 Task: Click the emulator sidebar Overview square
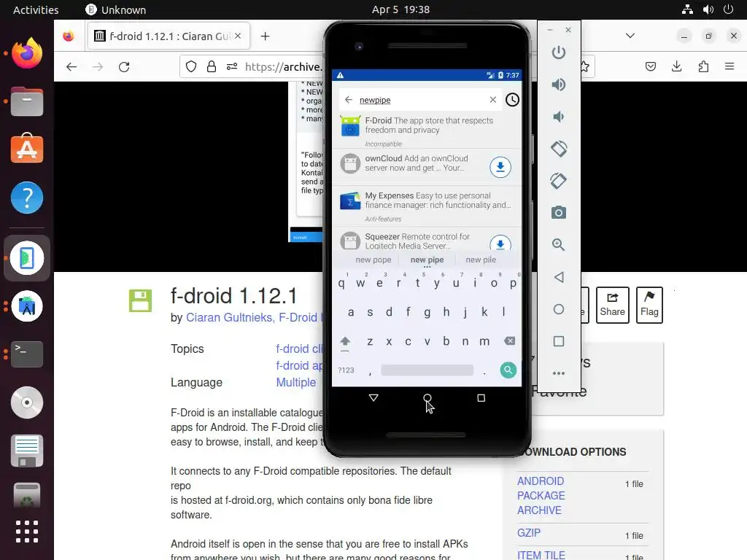click(x=559, y=341)
